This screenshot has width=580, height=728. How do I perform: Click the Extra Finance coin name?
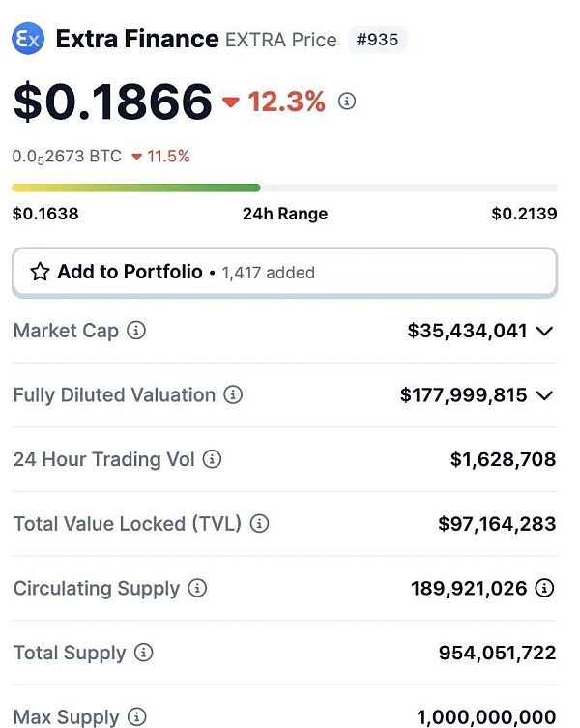click(137, 40)
